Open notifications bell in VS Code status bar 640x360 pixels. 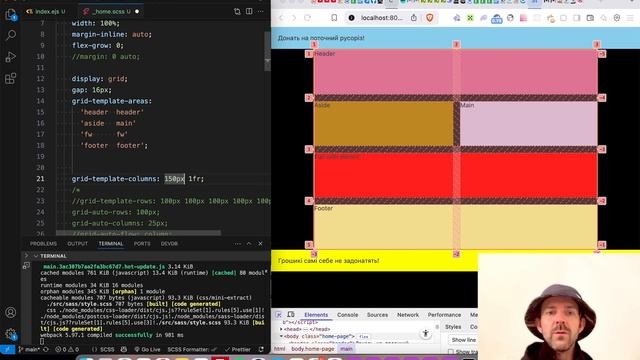pos(261,350)
